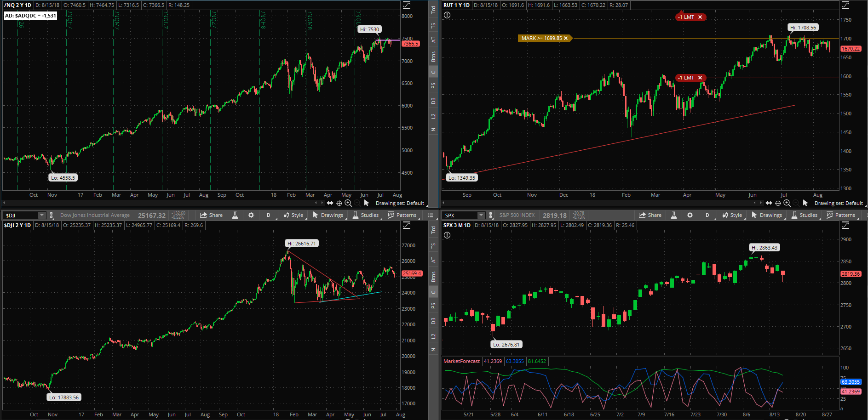This screenshot has height=420, width=868.
Task: Expand the SPX symbol selector dropdown
Action: point(481,215)
